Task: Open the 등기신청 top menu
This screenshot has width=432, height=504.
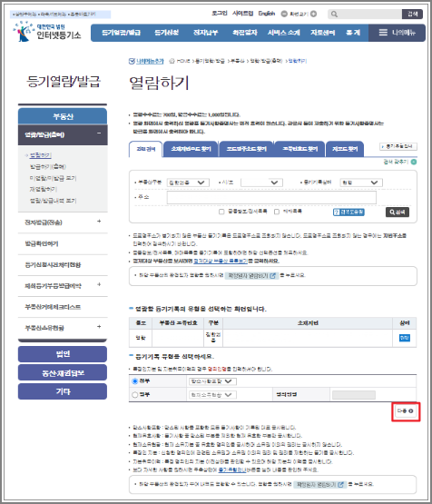Action: tap(167, 33)
